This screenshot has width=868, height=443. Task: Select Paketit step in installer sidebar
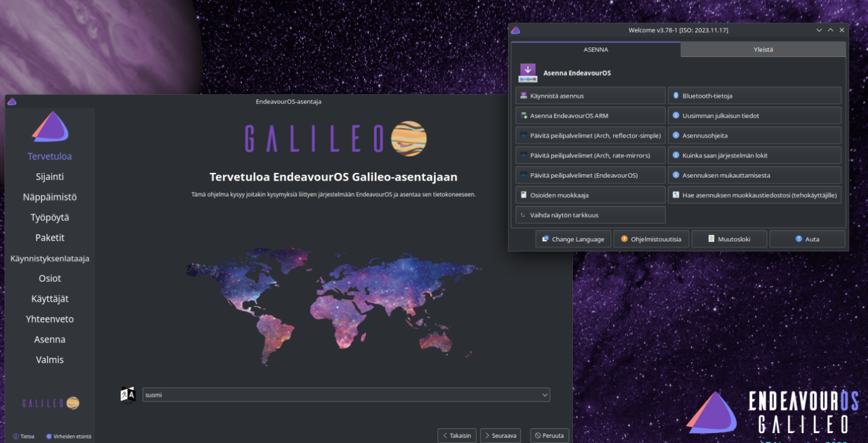coord(50,237)
